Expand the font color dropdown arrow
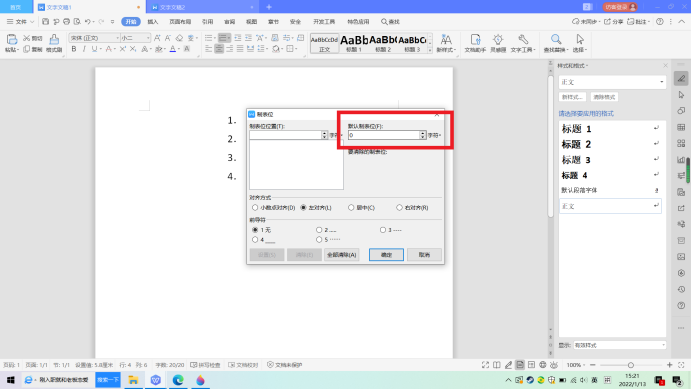 pos(179,49)
